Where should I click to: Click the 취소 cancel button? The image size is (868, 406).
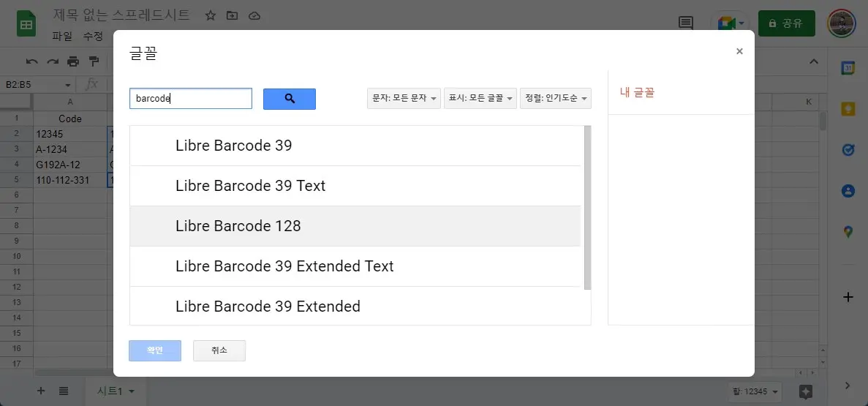[x=219, y=350]
